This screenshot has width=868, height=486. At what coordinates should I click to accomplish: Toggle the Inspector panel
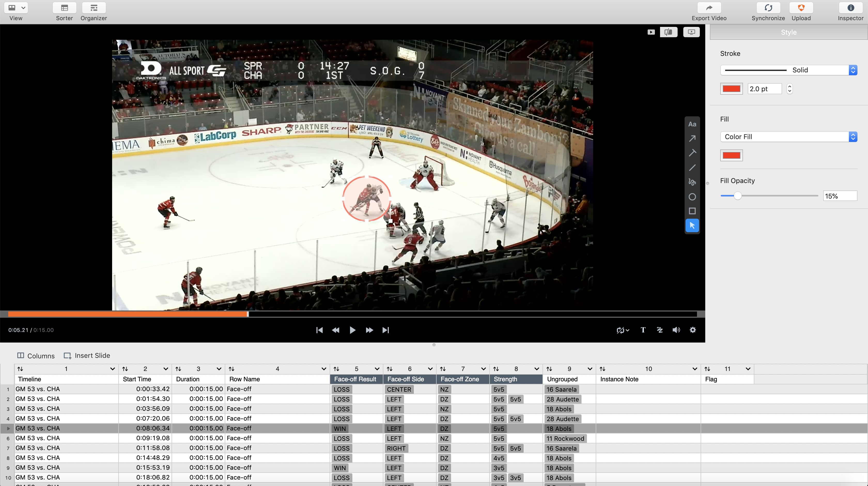point(850,8)
